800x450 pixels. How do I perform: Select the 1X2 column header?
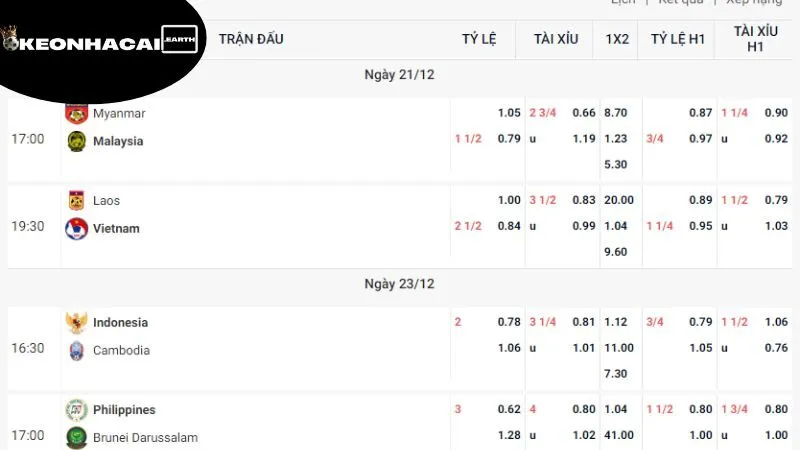point(617,39)
